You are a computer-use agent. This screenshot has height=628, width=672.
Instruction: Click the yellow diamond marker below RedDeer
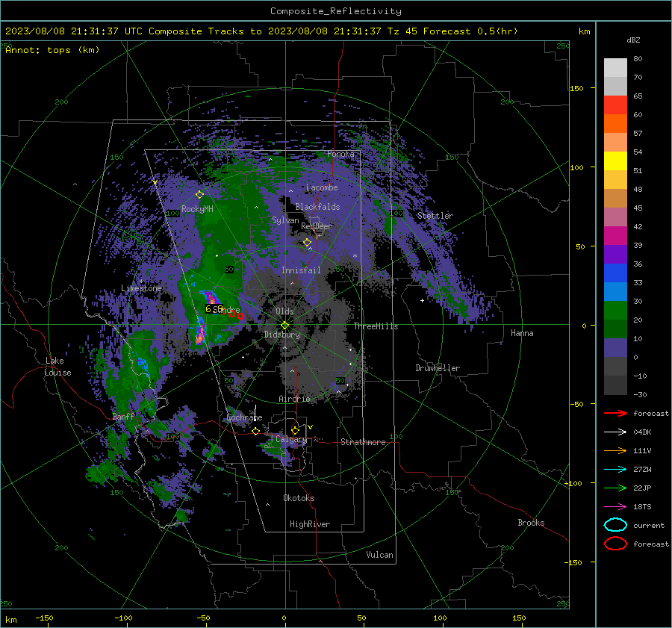click(307, 243)
